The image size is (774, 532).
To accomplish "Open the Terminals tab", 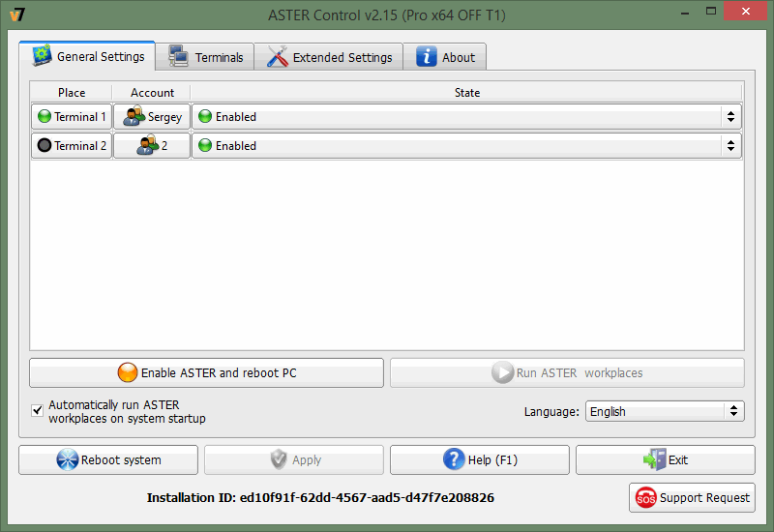I will coord(205,57).
